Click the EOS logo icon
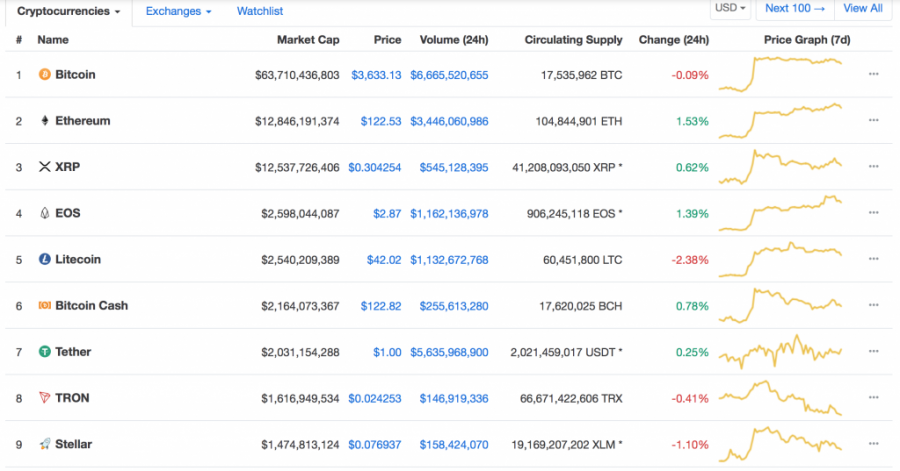Image resolution: width=900 pixels, height=471 pixels. [44, 213]
